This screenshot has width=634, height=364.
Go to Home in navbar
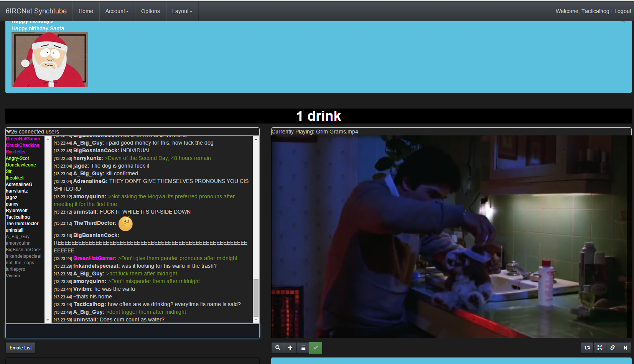86,11
